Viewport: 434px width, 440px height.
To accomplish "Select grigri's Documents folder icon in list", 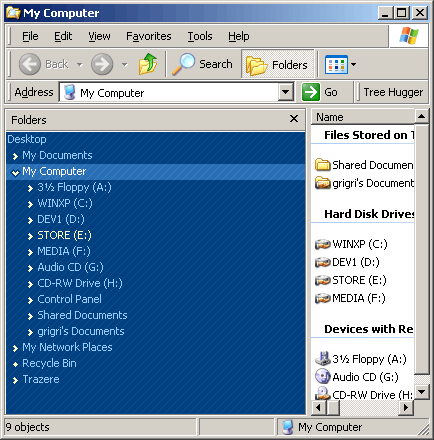I will [x=322, y=183].
